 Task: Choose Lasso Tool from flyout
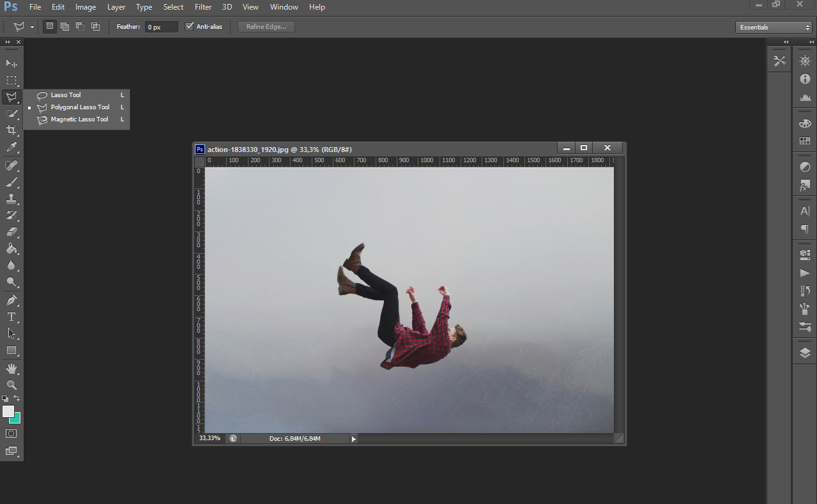pos(77,95)
